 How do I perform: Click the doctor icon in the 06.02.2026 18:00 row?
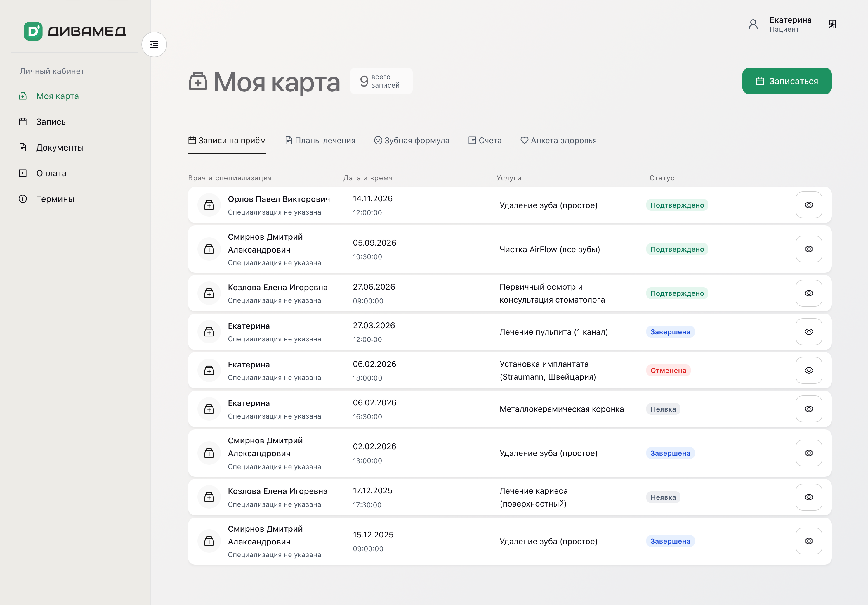[x=209, y=370]
